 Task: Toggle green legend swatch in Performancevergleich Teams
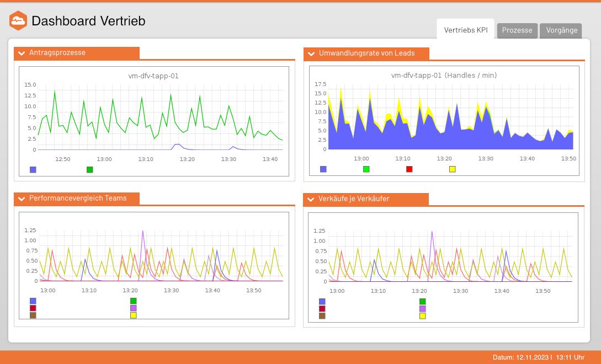click(134, 301)
